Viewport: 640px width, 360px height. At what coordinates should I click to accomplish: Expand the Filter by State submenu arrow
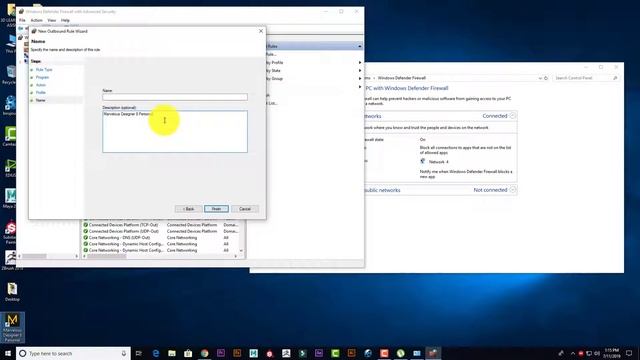(x=360, y=71)
